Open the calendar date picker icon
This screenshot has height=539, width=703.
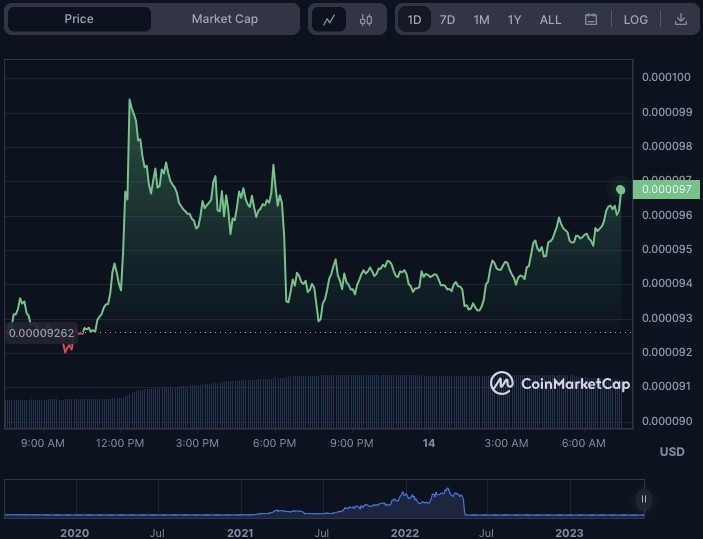coord(591,19)
